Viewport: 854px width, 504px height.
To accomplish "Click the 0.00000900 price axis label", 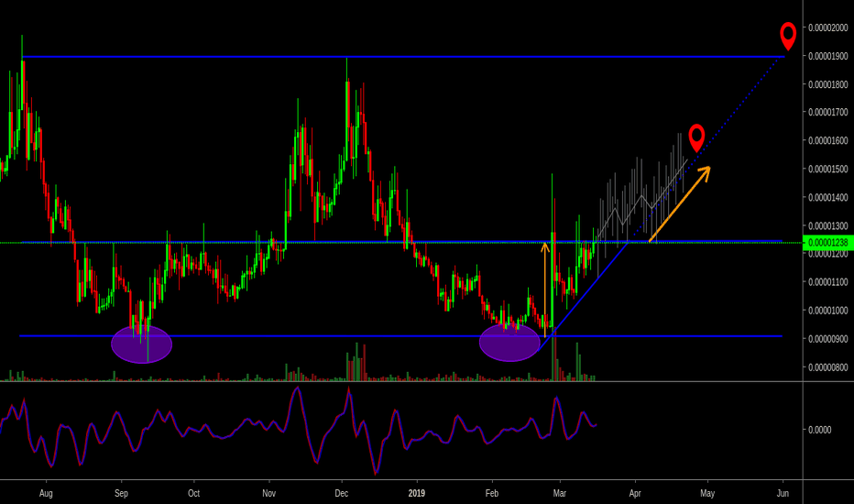I will 827,339.
